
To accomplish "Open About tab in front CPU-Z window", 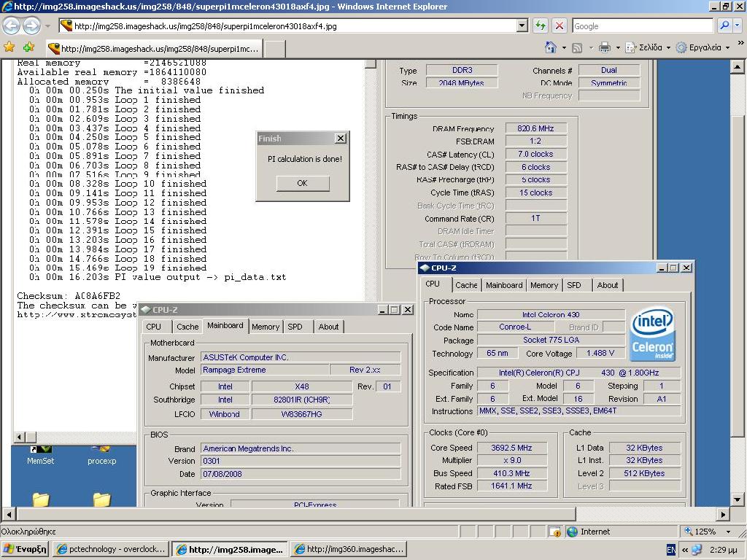I will tap(608, 285).
